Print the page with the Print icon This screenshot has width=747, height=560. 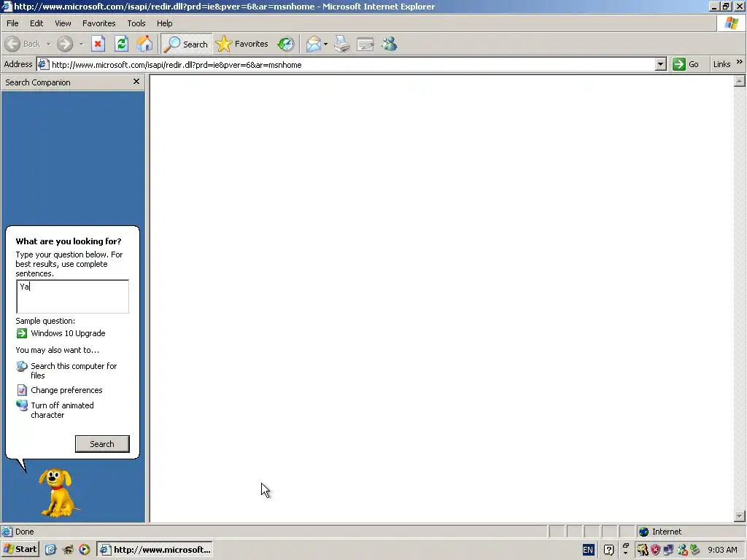(x=341, y=44)
